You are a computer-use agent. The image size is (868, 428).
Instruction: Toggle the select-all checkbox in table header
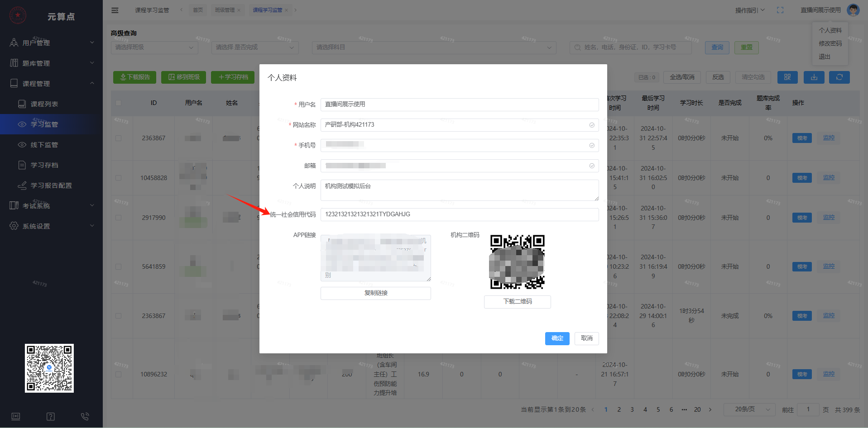pos(118,103)
